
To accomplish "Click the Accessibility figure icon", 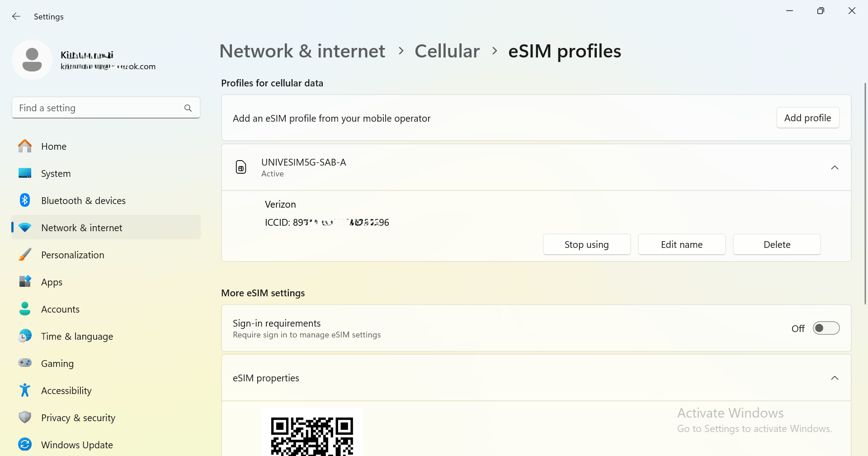I will click(x=25, y=390).
